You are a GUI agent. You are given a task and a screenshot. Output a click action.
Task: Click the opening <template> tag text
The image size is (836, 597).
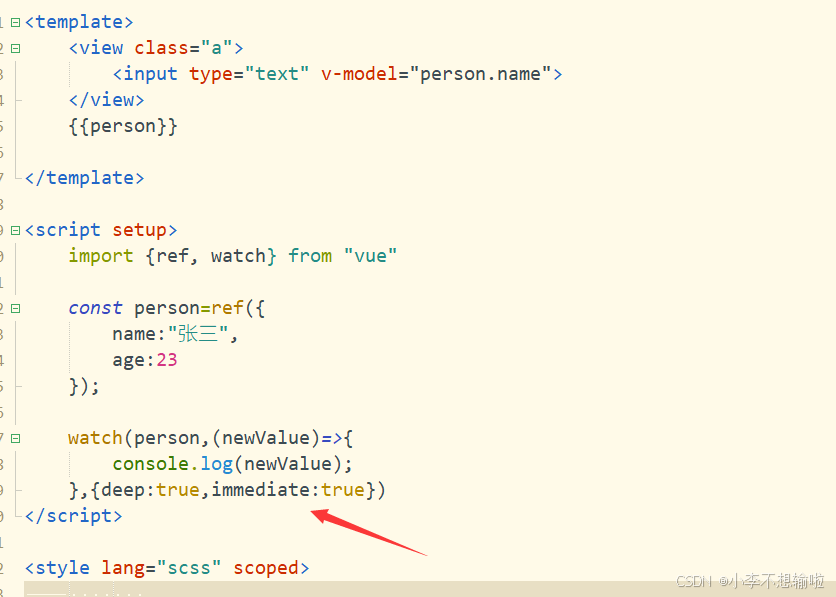79,22
